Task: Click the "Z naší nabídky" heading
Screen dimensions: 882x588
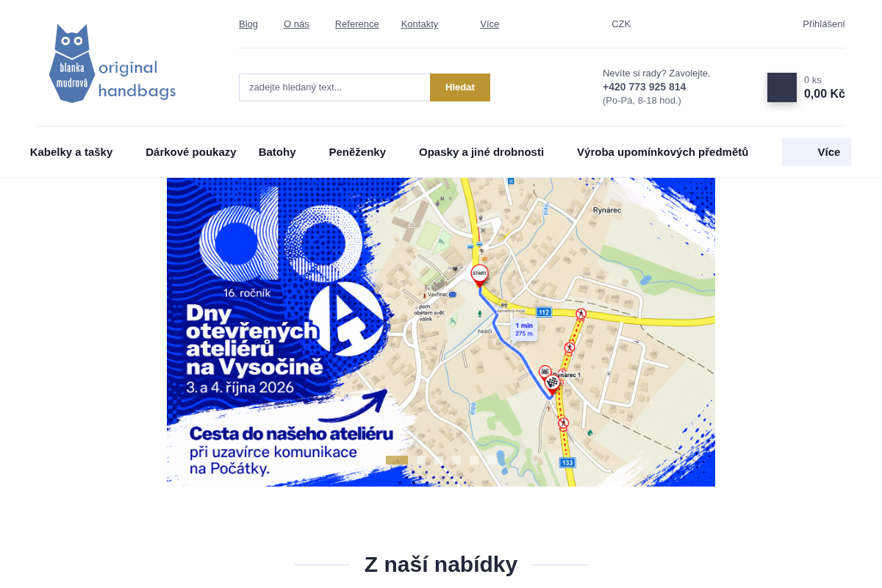Action: (441, 564)
